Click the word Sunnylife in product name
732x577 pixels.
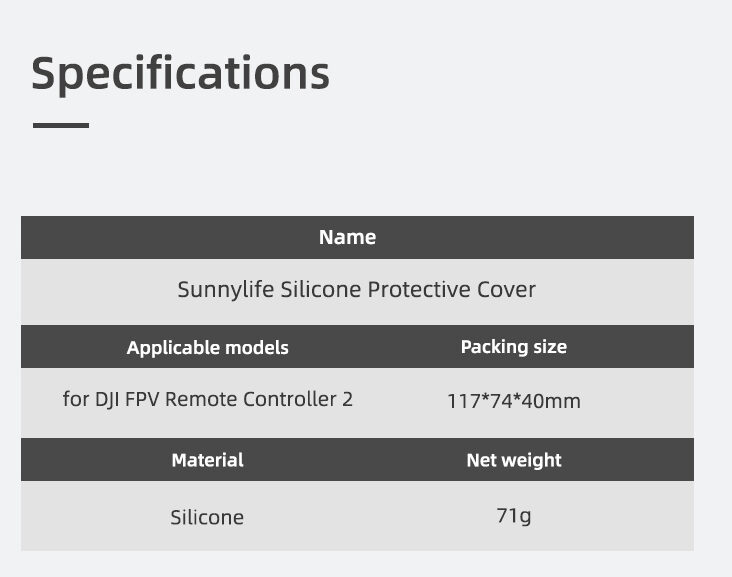point(225,290)
